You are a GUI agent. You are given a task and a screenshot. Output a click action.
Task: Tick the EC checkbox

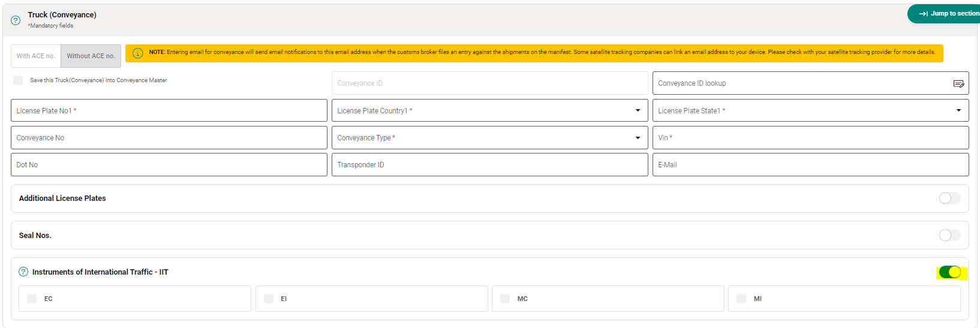pyautogui.click(x=32, y=299)
